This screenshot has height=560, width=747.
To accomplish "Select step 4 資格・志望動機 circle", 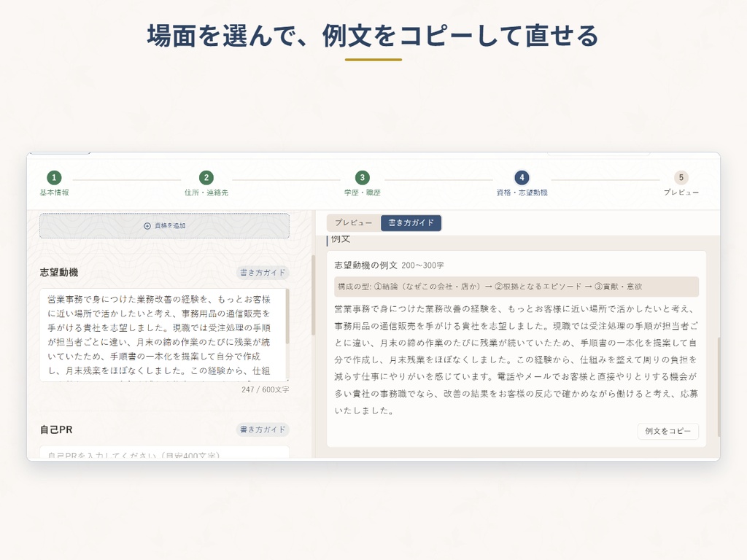I will 522,178.
